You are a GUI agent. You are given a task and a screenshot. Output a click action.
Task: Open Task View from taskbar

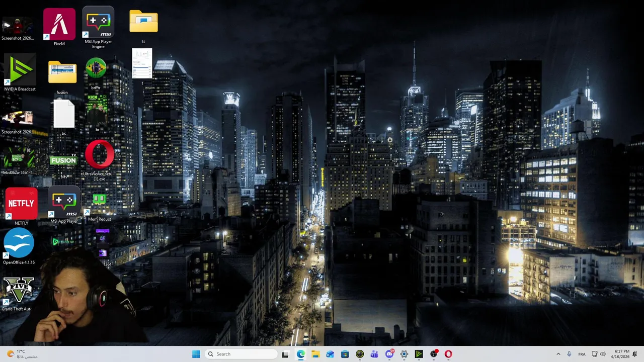click(x=285, y=354)
